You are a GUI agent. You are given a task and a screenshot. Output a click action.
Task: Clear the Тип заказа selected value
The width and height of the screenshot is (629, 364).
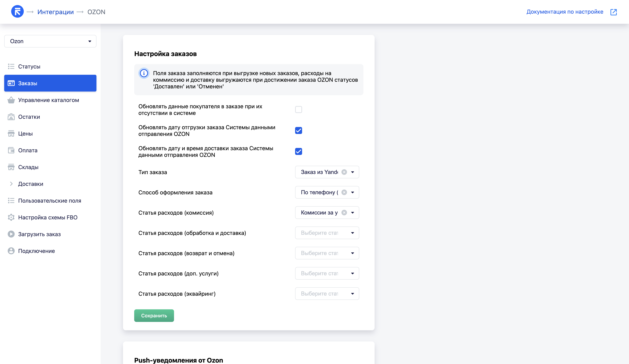pos(344,172)
